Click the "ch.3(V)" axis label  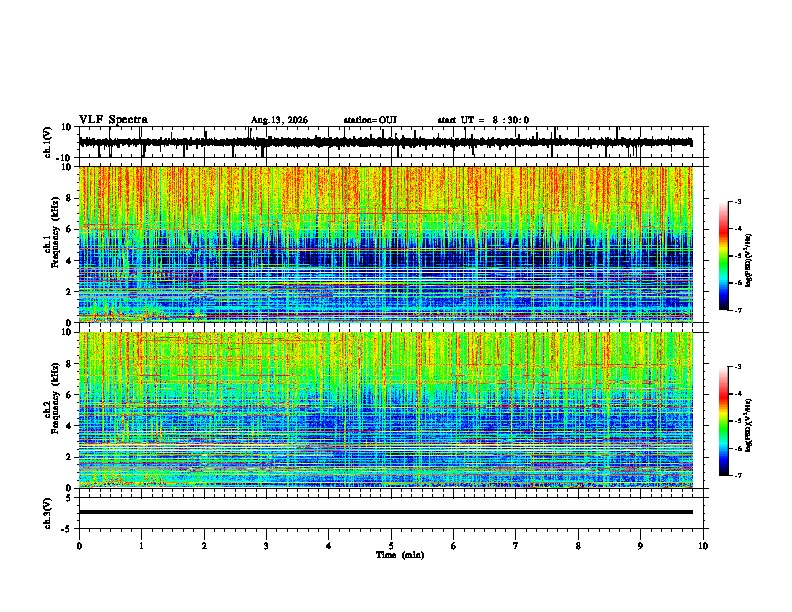pyautogui.click(x=48, y=514)
